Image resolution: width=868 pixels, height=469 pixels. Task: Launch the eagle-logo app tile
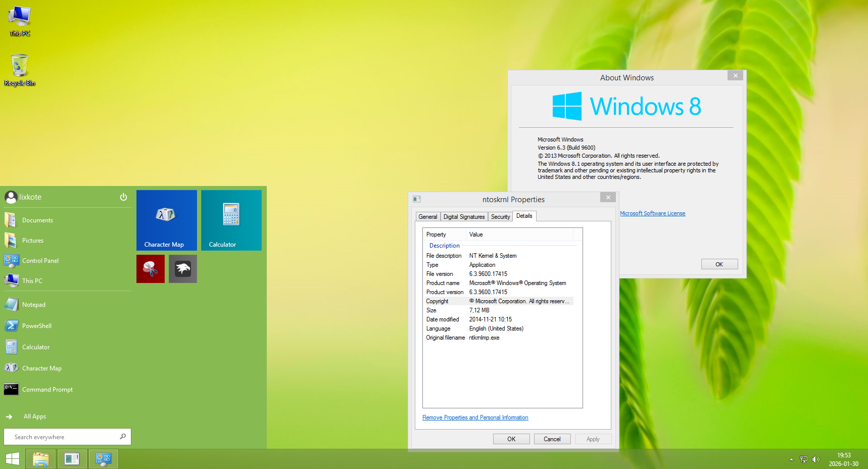pyautogui.click(x=182, y=268)
